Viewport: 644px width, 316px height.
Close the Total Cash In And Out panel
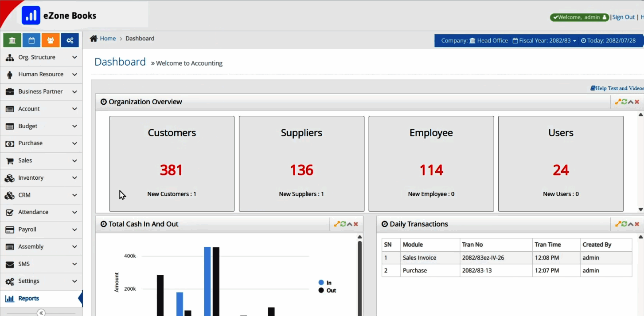point(356,224)
